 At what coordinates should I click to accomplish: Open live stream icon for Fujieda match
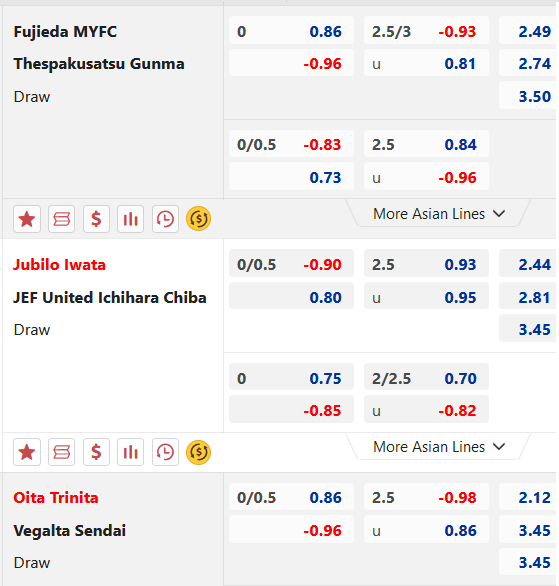[62, 219]
